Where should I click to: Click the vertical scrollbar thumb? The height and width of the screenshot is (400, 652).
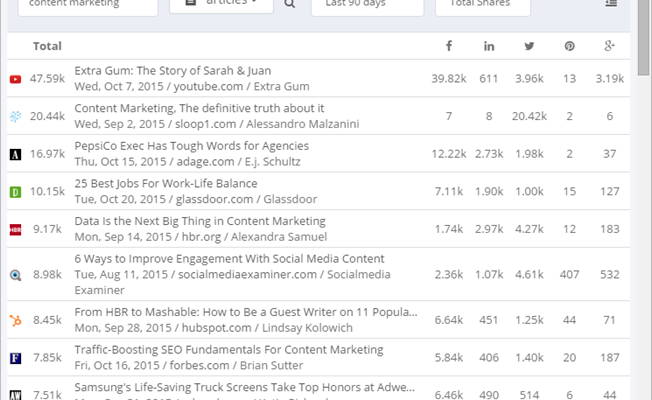tap(644, 37)
